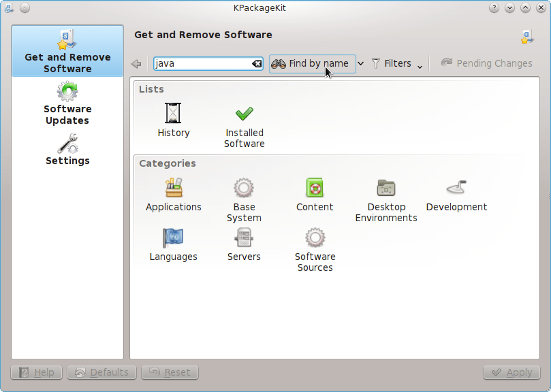Click Find by name button
This screenshot has height=392, width=551.
click(313, 63)
